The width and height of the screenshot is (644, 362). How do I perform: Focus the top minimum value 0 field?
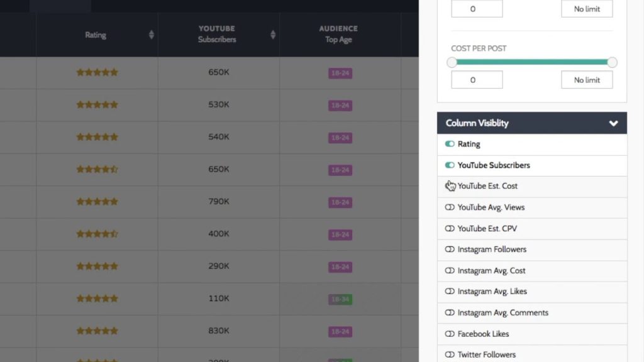point(477,9)
